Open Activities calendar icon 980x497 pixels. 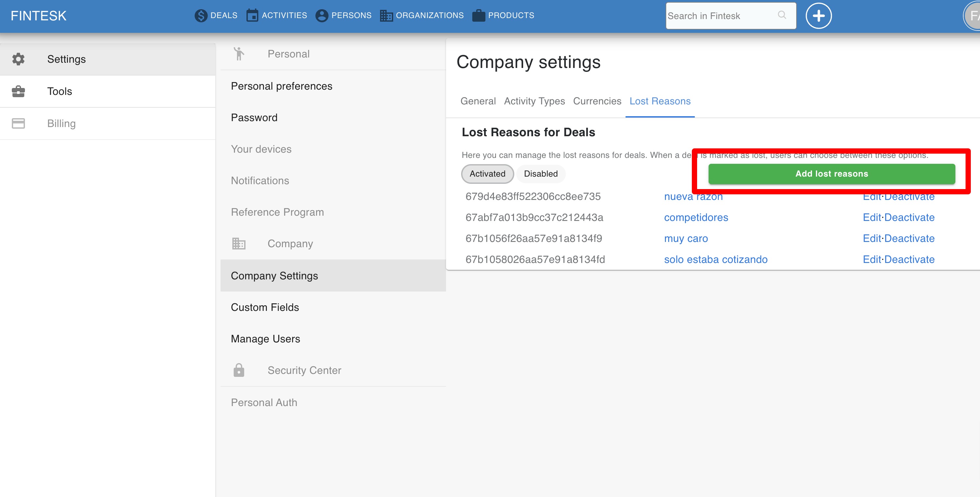pos(252,15)
